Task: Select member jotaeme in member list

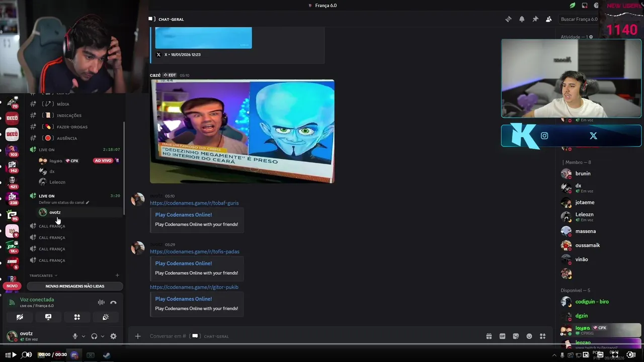Action: pos(585,203)
